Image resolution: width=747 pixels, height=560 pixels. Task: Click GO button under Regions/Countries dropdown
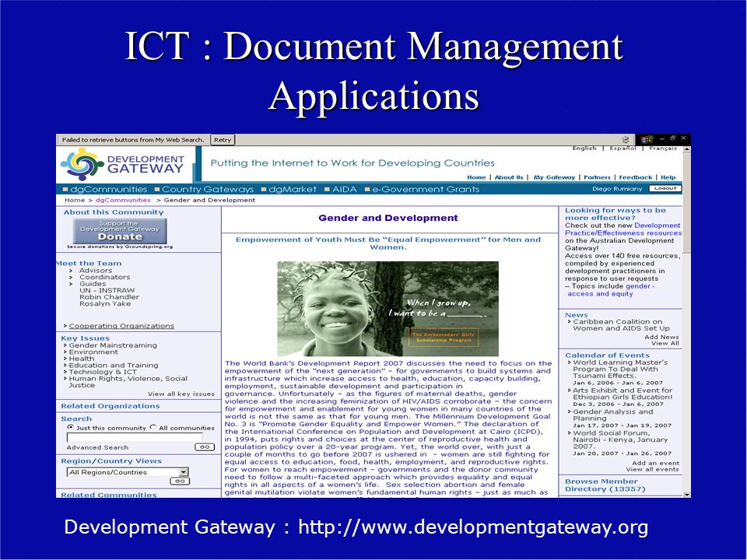tap(180, 481)
